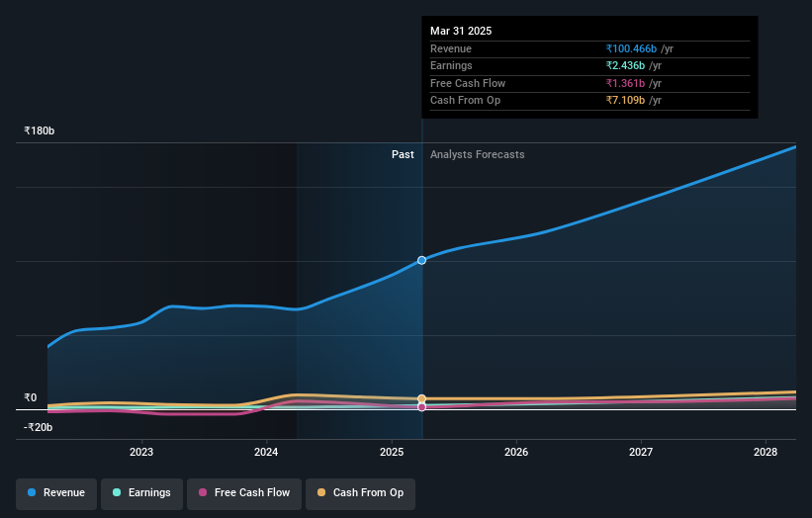Image resolution: width=812 pixels, height=518 pixels.
Task: Click the ₹180b y-axis label
Action: [x=39, y=130]
